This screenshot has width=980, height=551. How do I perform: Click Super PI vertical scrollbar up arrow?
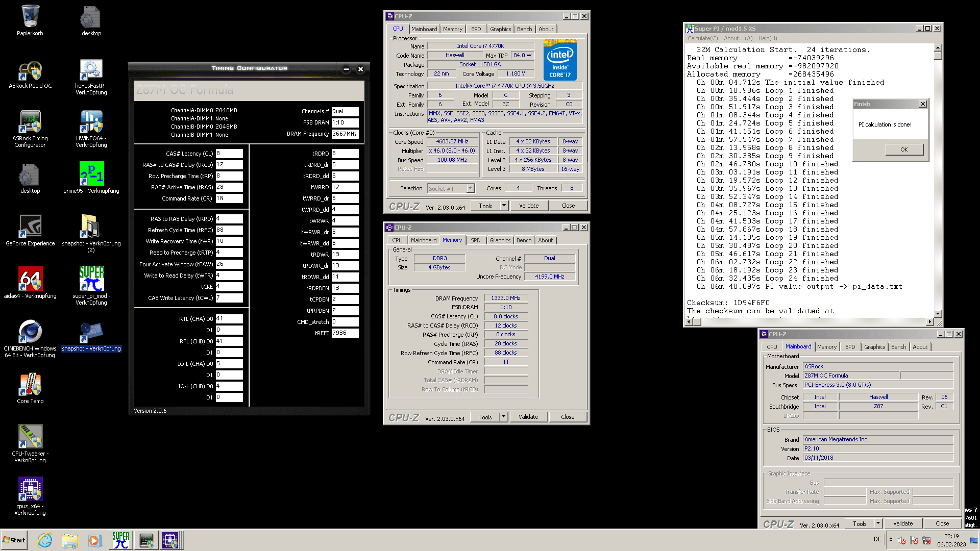pyautogui.click(x=938, y=48)
